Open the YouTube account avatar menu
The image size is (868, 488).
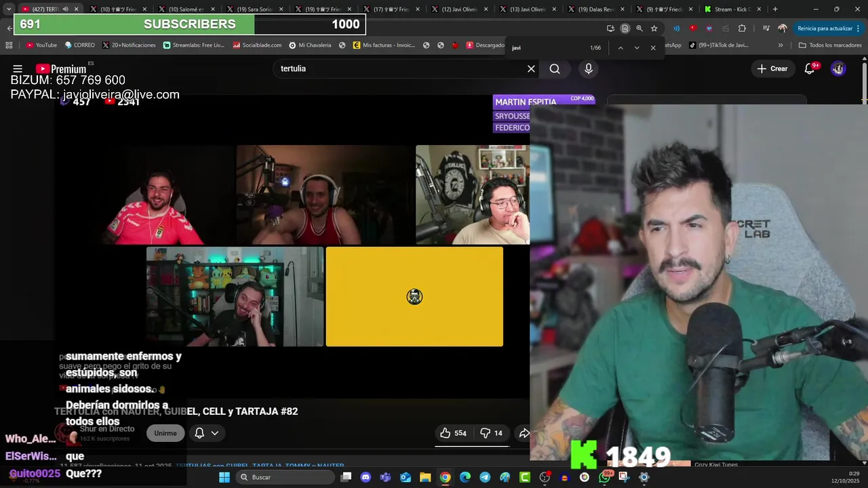(838, 68)
